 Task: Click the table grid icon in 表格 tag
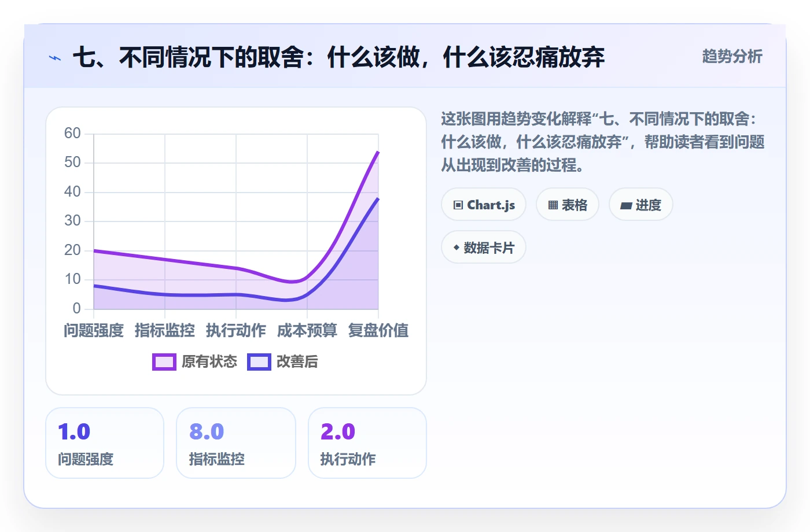coord(553,205)
